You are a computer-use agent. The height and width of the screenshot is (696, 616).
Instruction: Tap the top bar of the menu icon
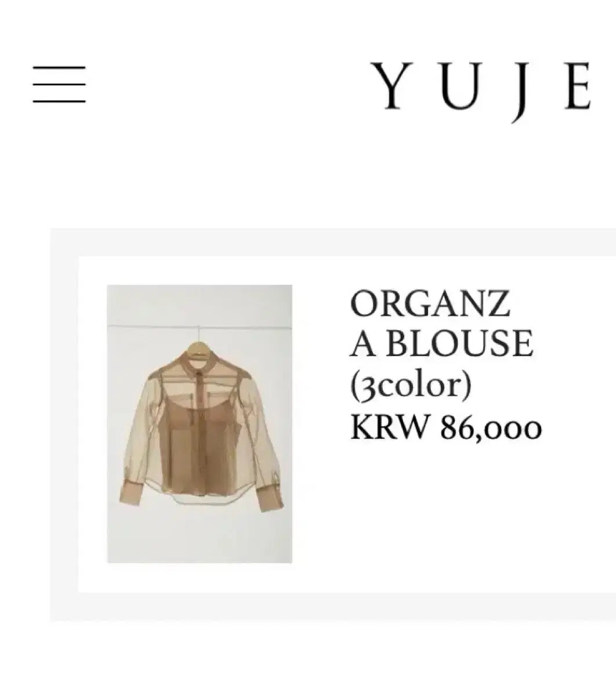(59, 68)
